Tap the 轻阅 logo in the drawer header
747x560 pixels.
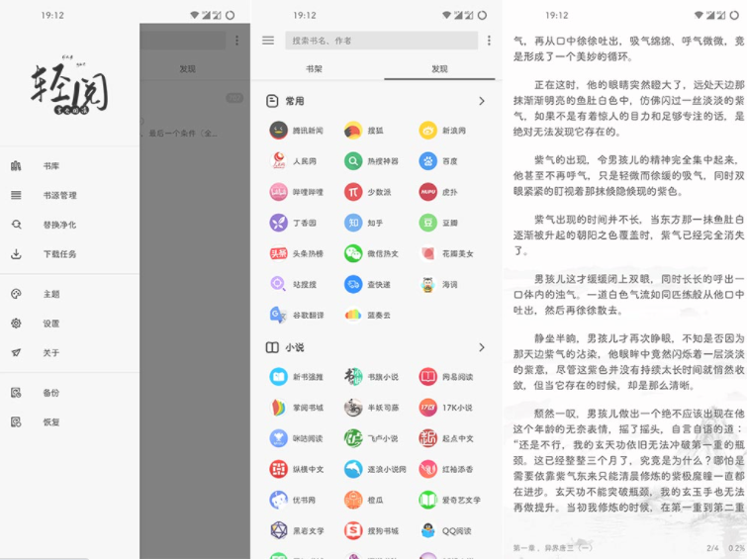[x=69, y=87]
